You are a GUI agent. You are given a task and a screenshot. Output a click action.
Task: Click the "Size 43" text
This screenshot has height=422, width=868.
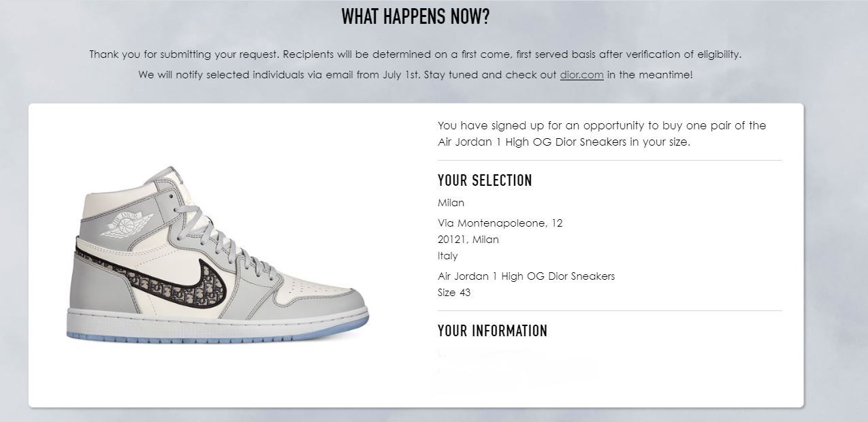(454, 293)
